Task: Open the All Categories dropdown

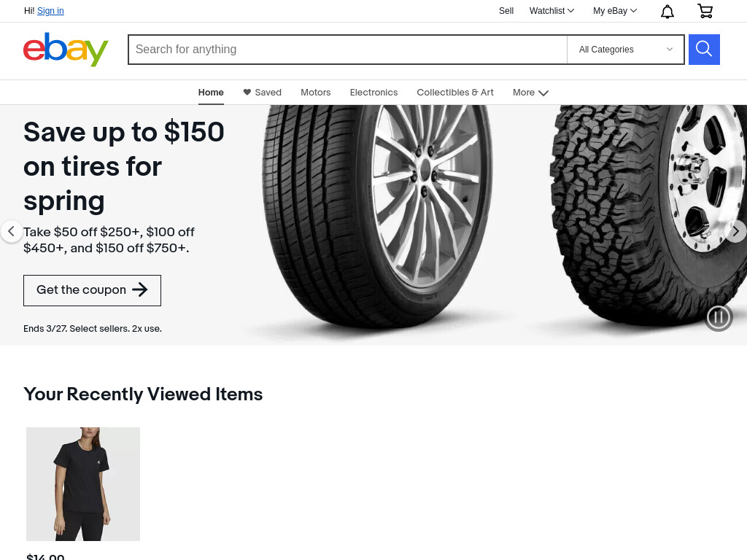Action: pyautogui.click(x=625, y=49)
